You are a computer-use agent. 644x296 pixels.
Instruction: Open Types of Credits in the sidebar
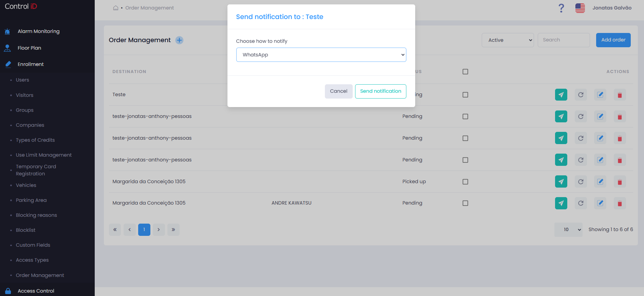pyautogui.click(x=35, y=140)
